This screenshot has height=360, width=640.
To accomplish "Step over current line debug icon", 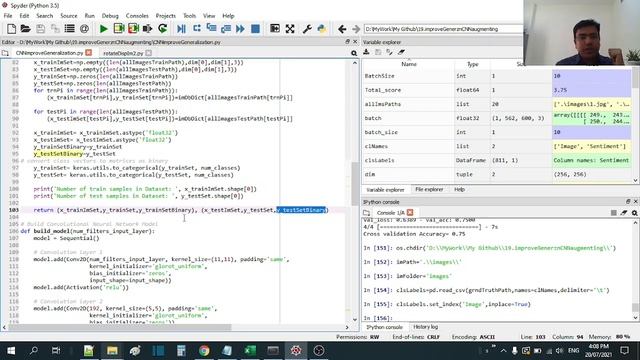I will 197,29.
